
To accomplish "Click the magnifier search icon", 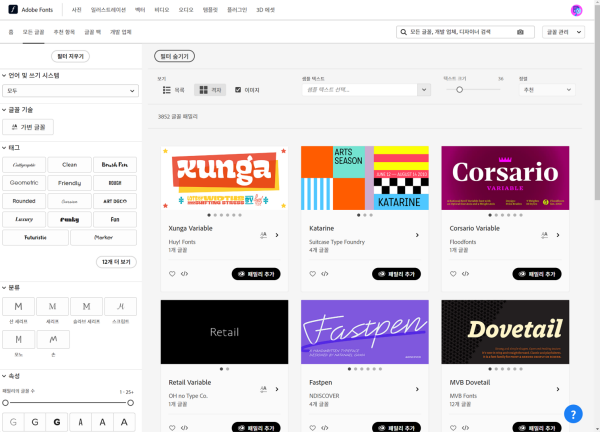I will coord(403,32).
